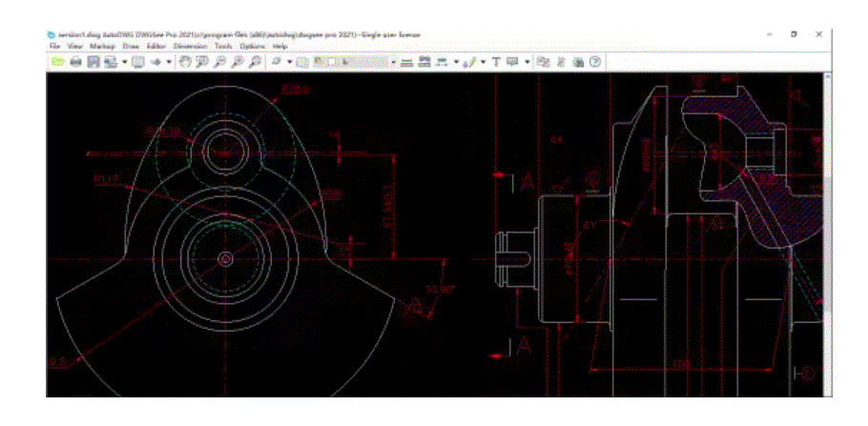
Task: Open the Options menu
Action: tap(253, 46)
